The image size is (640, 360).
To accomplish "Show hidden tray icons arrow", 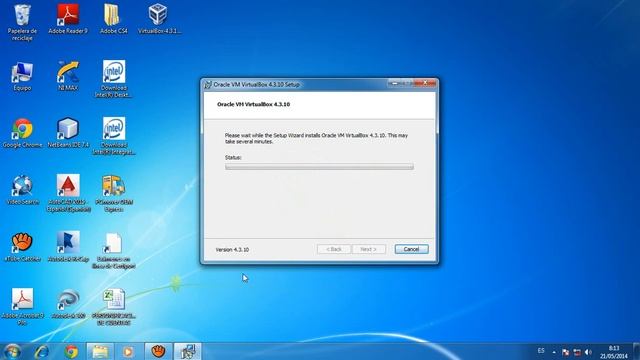I will pos(554,352).
